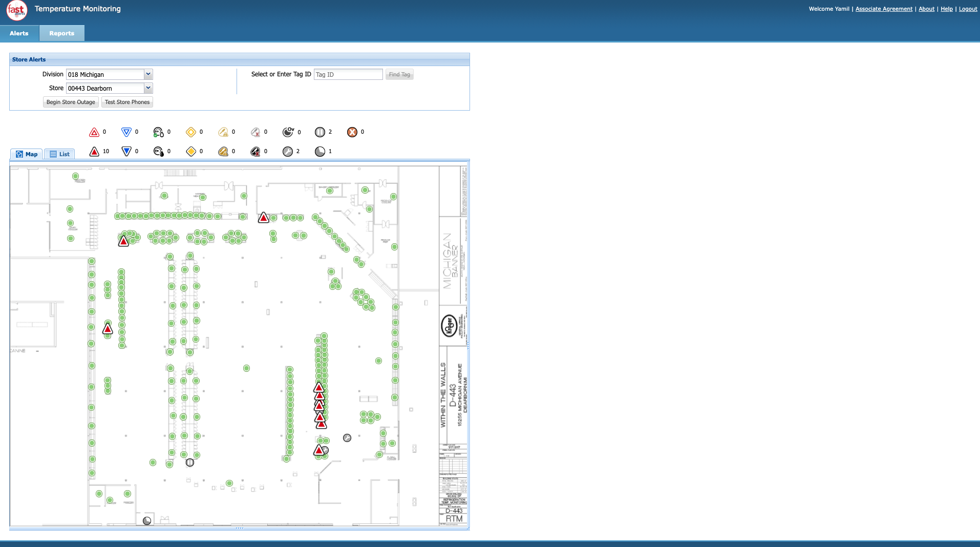
Task: Click the outlined red high-temperature alert legend icon
Action: [94, 132]
